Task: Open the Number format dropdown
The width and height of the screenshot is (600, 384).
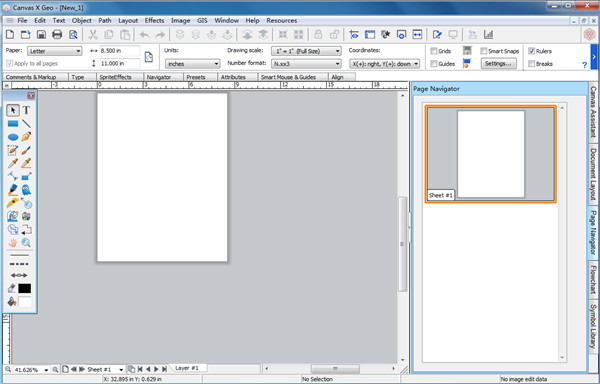Action: pyautogui.click(x=306, y=64)
